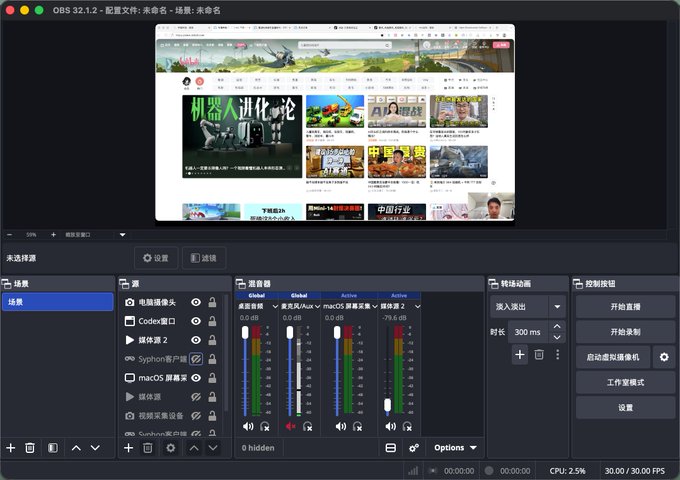The width and height of the screenshot is (680, 480).
Task: Delete the selected scene via trash icon
Action: [30, 448]
